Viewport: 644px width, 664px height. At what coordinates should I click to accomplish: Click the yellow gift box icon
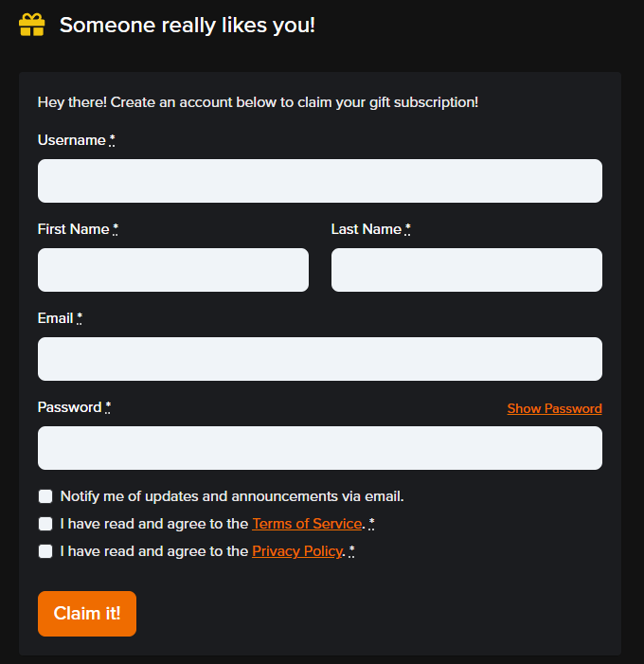click(32, 25)
